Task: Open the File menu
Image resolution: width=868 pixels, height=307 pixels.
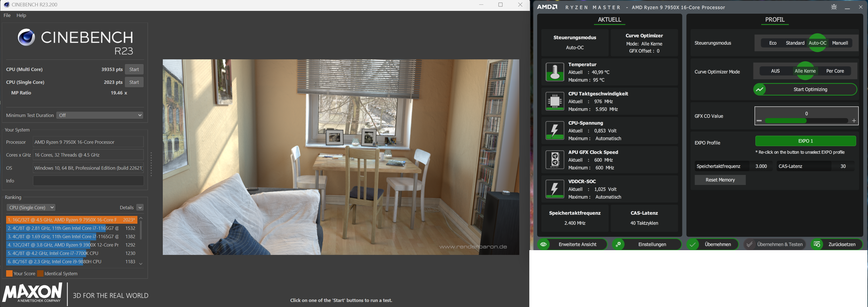Action: click(x=7, y=16)
